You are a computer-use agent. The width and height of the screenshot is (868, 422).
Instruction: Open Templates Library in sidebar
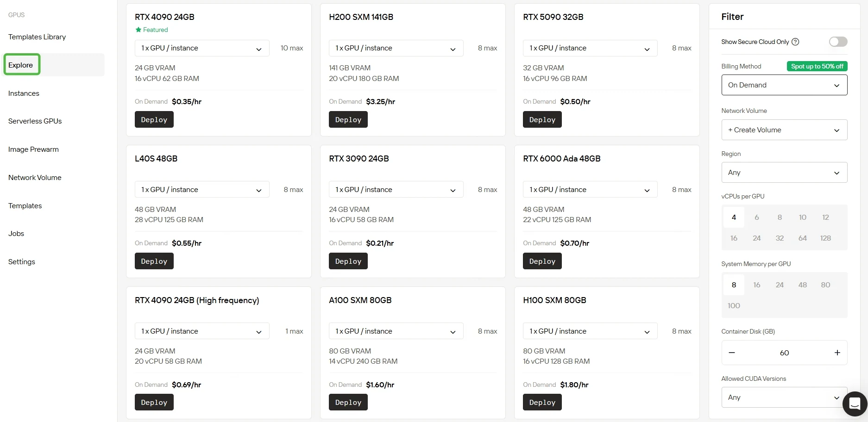tap(37, 37)
